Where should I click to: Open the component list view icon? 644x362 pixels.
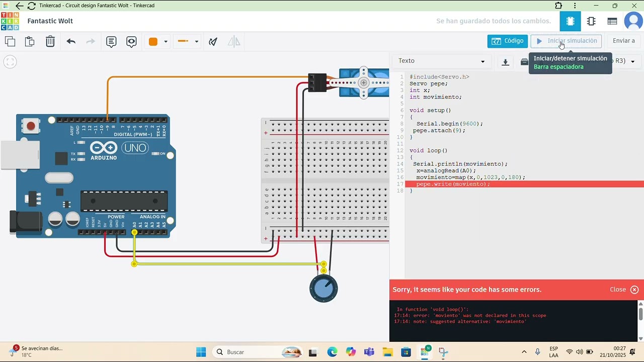pos(612,21)
